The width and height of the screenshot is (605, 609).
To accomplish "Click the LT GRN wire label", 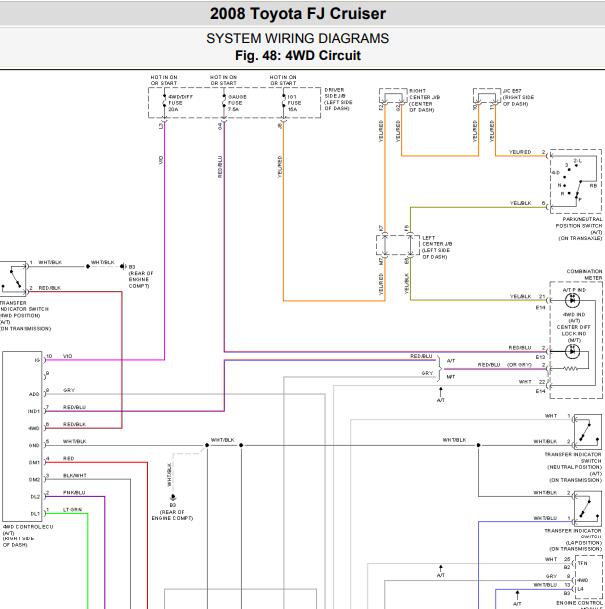I will (73, 510).
